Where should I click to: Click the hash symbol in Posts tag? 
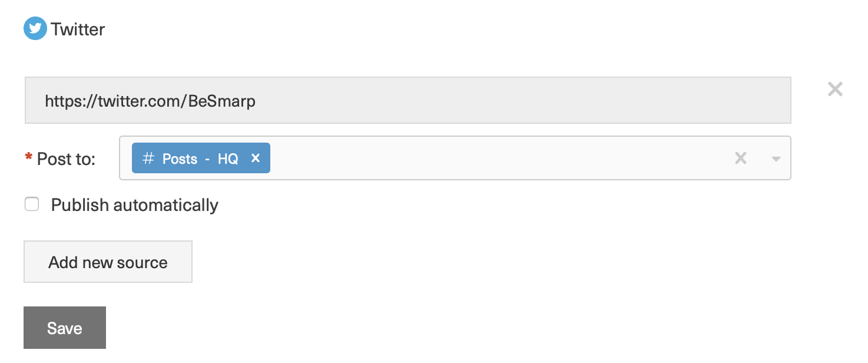(x=149, y=159)
